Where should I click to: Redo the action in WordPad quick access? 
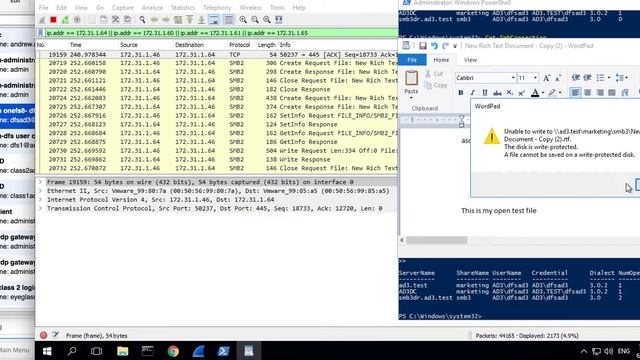[445, 46]
